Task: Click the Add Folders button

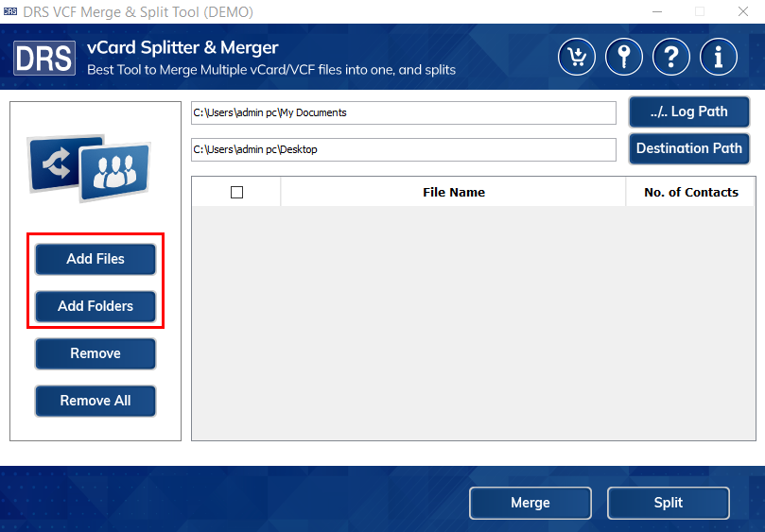Action: 96,306
